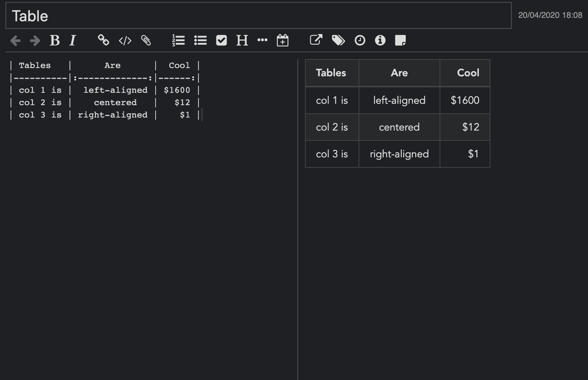
Task: Toggle italic formatting
Action: (x=72, y=41)
